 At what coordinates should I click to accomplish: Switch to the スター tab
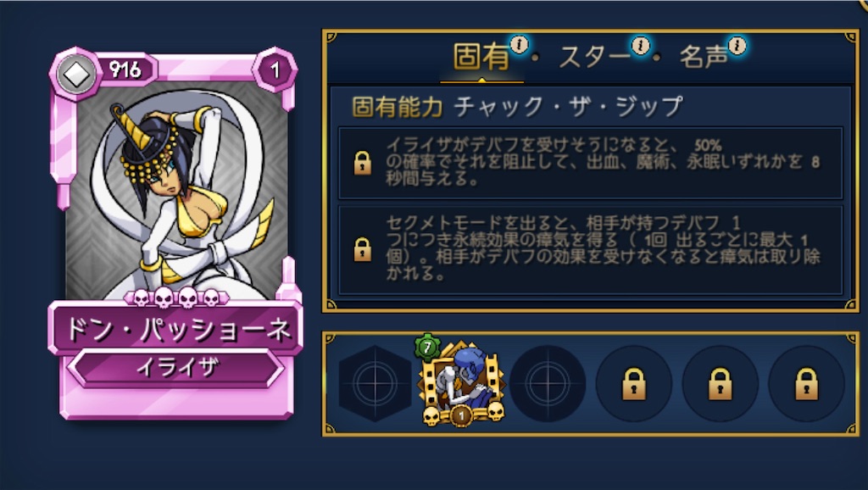(x=594, y=57)
